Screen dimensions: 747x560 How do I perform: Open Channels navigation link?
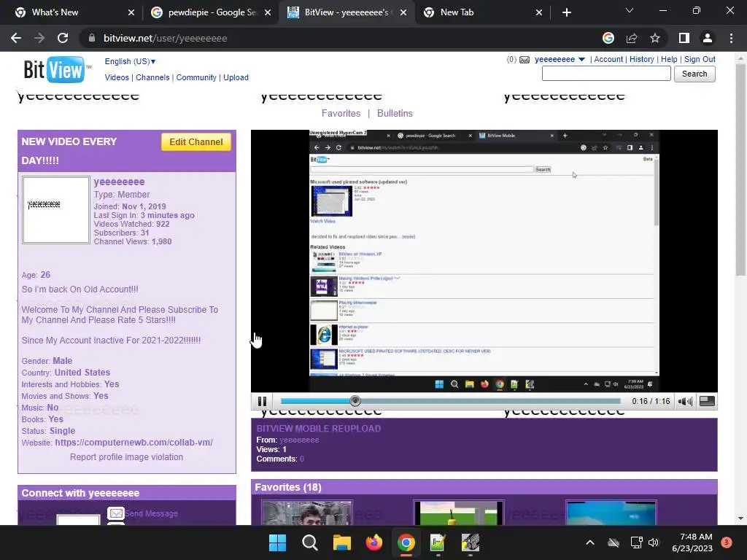pos(152,77)
